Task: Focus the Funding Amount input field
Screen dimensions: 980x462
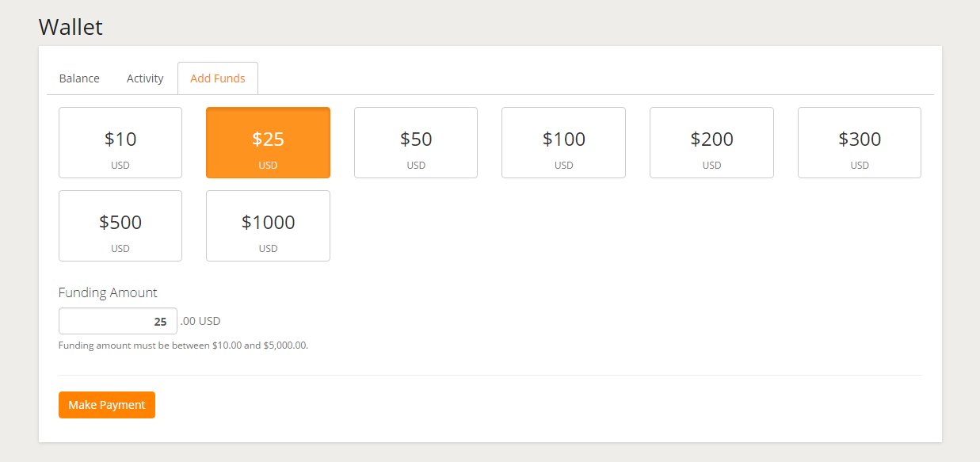Action: coord(118,322)
